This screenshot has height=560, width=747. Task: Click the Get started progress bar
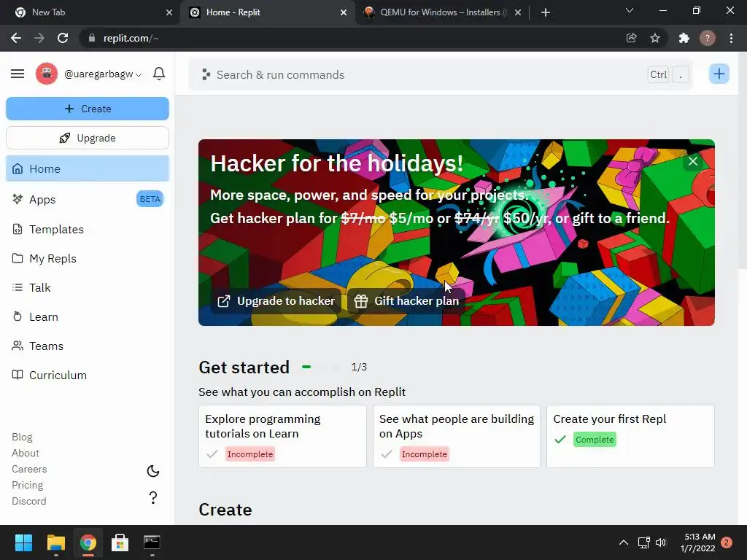click(320, 367)
